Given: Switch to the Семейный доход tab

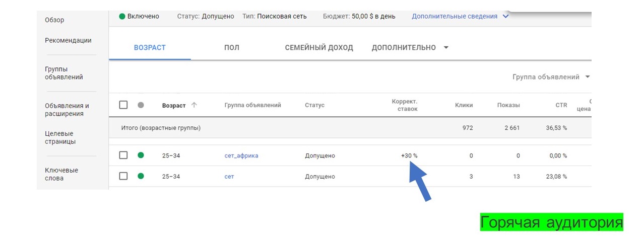Looking at the screenshot, I should pyautogui.click(x=319, y=48).
